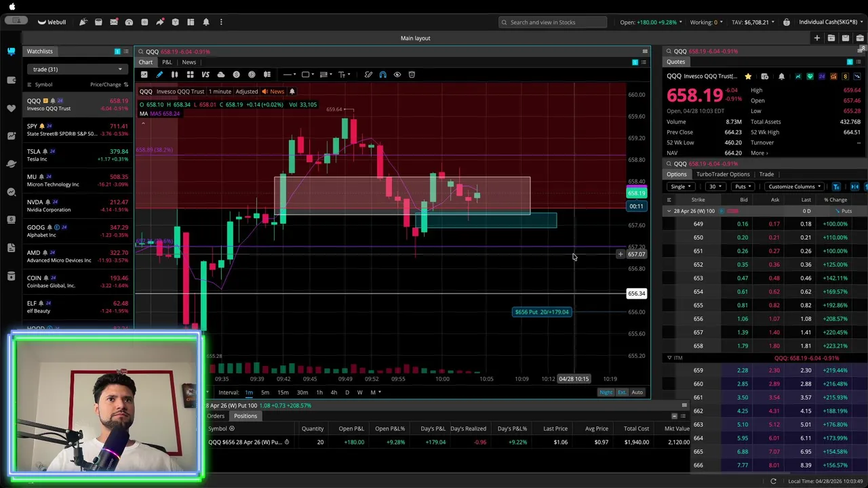Toggle the Night session button
The image size is (868, 488).
coord(606,392)
